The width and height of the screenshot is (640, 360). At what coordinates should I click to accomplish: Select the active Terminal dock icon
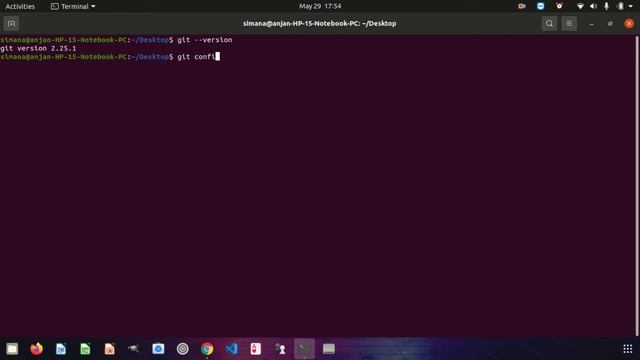coord(304,349)
